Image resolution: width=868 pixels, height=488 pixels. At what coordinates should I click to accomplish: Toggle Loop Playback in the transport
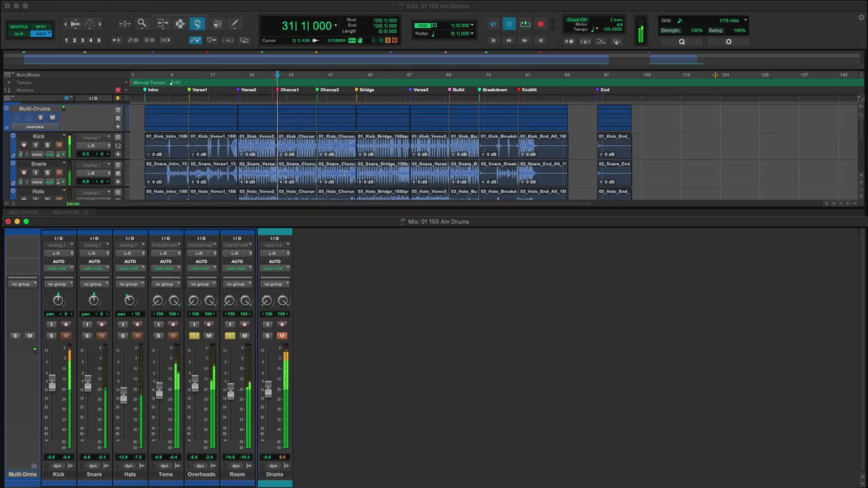tap(525, 24)
